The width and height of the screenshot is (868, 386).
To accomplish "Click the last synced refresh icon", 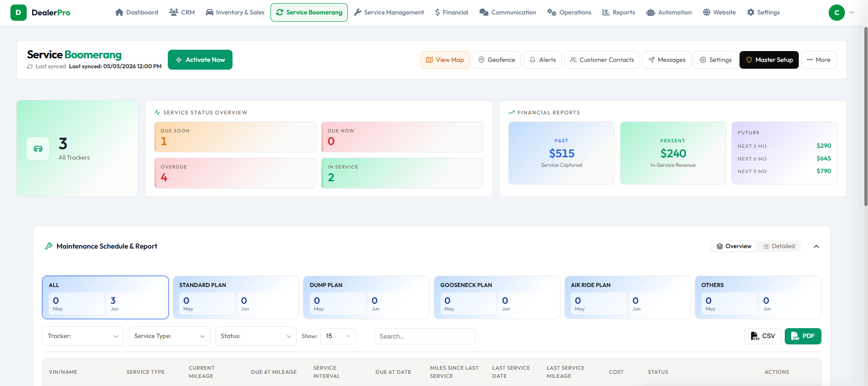I will [x=30, y=66].
